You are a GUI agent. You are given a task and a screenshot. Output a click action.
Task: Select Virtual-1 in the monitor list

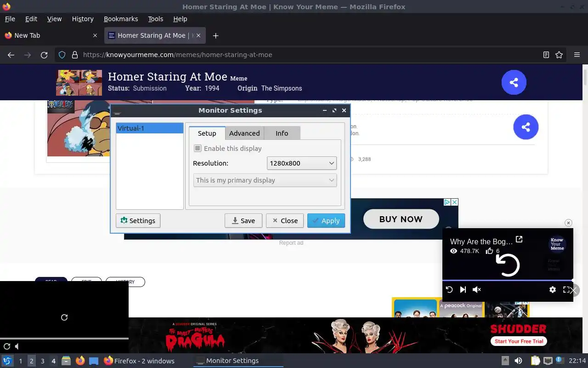point(150,128)
